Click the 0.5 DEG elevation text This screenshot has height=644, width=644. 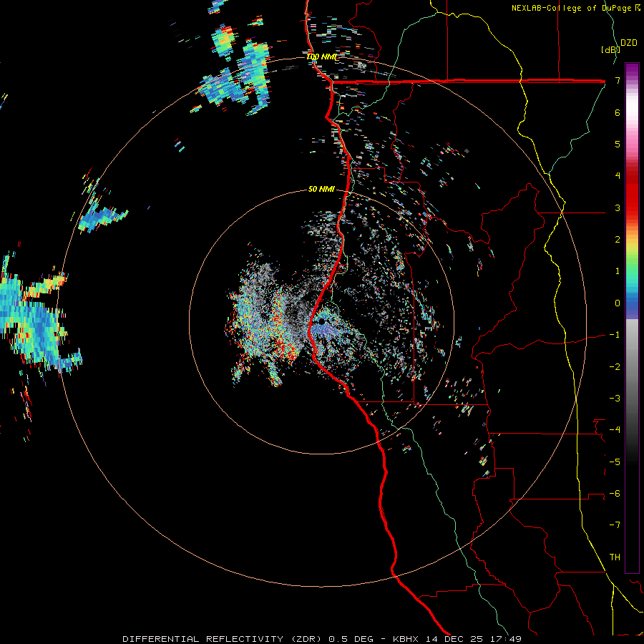tap(351, 639)
